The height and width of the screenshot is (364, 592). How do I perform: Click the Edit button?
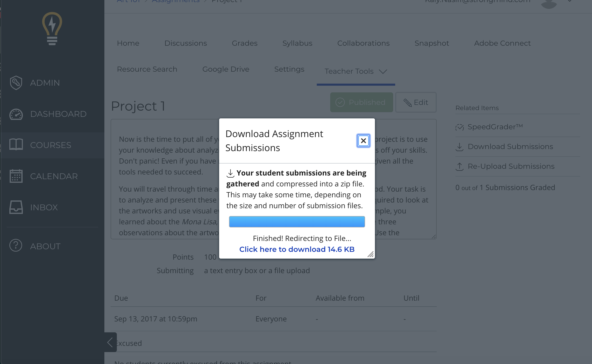[416, 102]
